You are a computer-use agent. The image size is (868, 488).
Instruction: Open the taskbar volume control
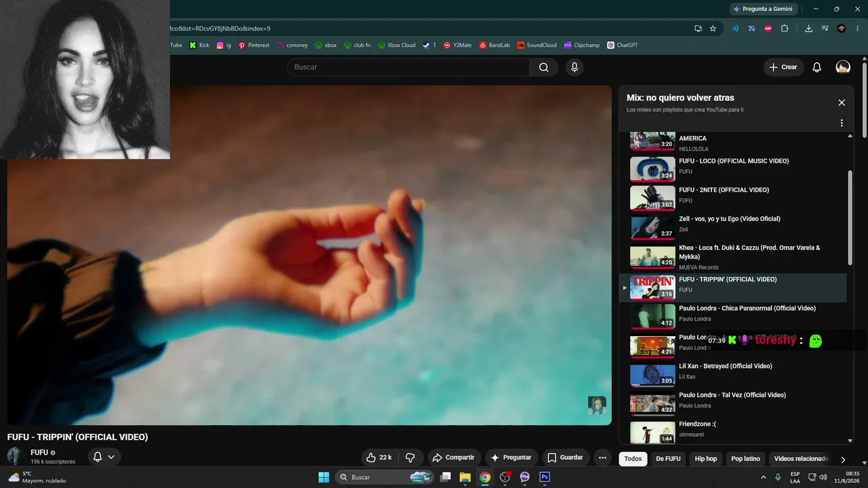click(x=823, y=477)
